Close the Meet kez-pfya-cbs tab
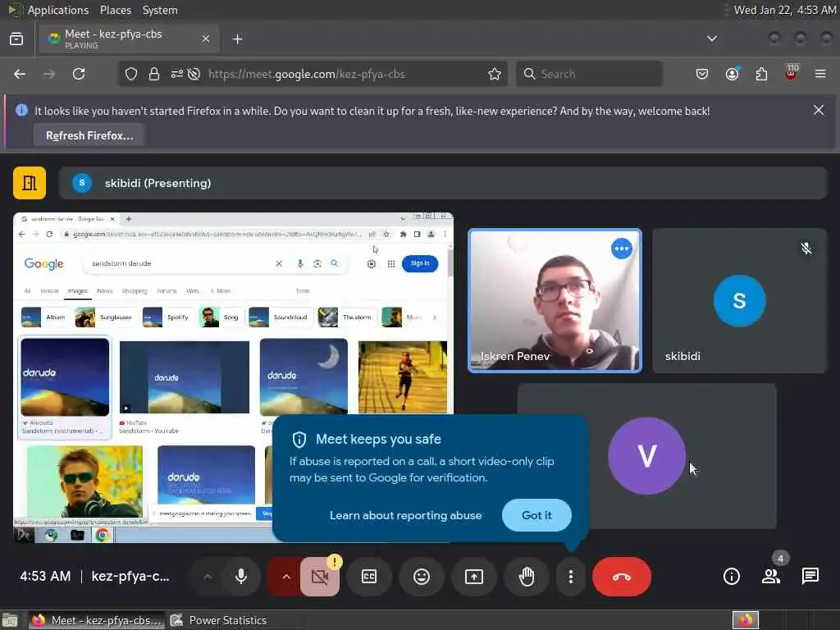 [206, 39]
